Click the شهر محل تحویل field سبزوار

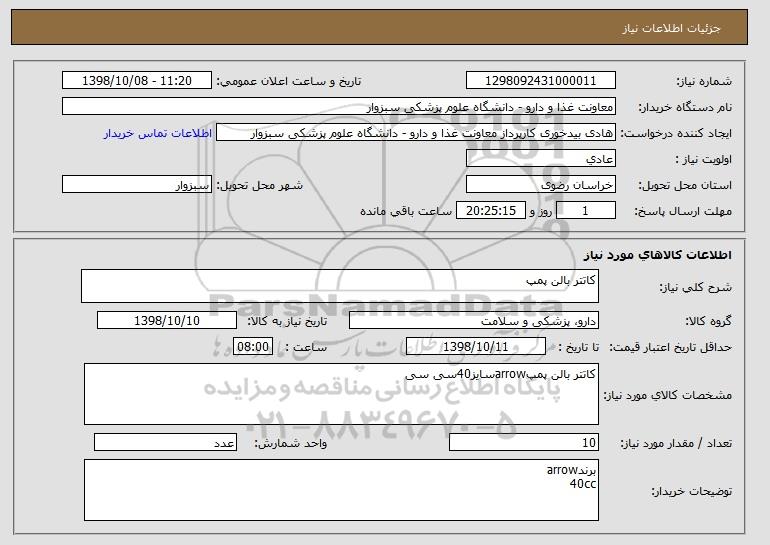tap(137, 185)
